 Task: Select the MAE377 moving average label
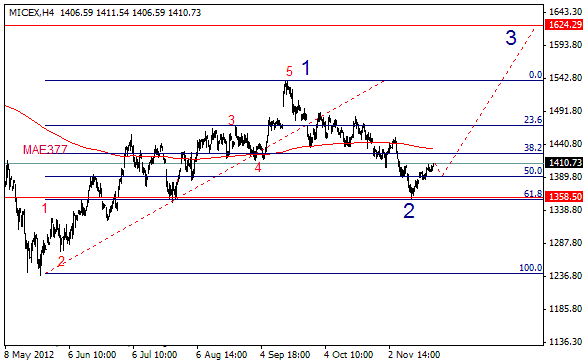coord(45,149)
